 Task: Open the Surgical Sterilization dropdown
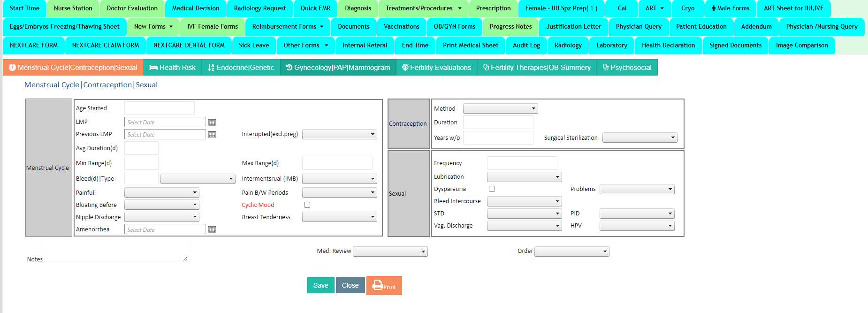(640, 137)
